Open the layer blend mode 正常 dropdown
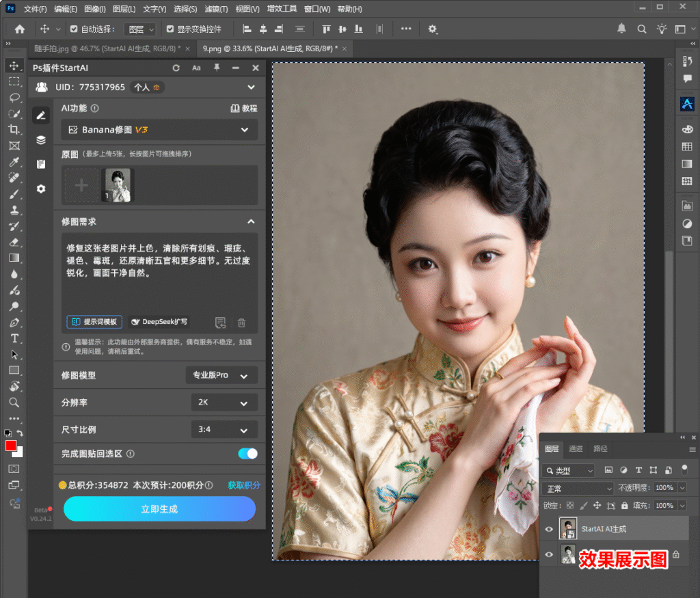The height and width of the screenshot is (598, 700). click(x=578, y=489)
